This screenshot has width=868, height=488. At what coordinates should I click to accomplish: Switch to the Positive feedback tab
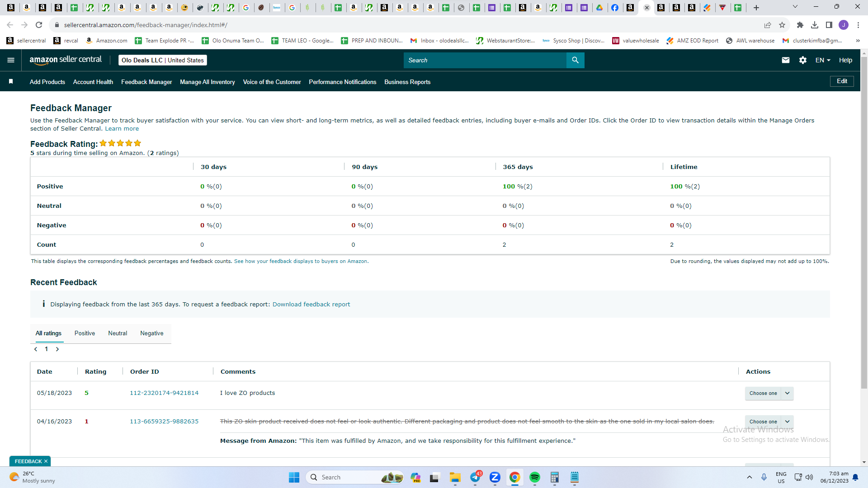(85, 333)
